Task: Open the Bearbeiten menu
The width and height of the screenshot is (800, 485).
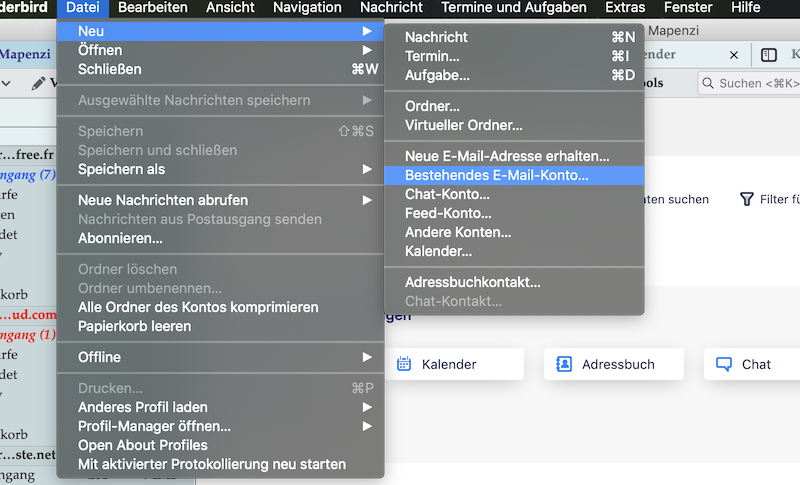Action: tap(153, 8)
